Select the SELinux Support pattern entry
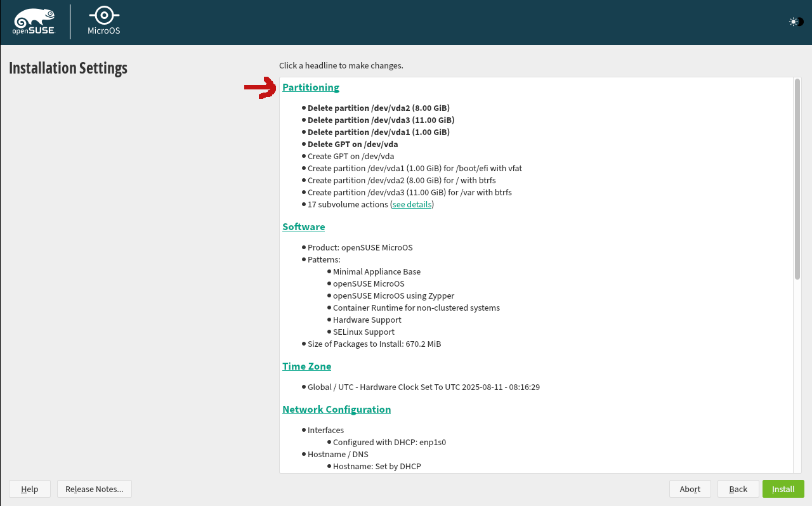This screenshot has width=812, height=506. (363, 332)
